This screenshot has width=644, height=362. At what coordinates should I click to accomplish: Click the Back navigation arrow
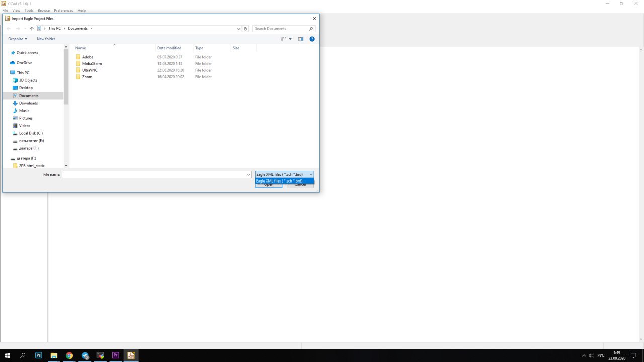click(9, 29)
